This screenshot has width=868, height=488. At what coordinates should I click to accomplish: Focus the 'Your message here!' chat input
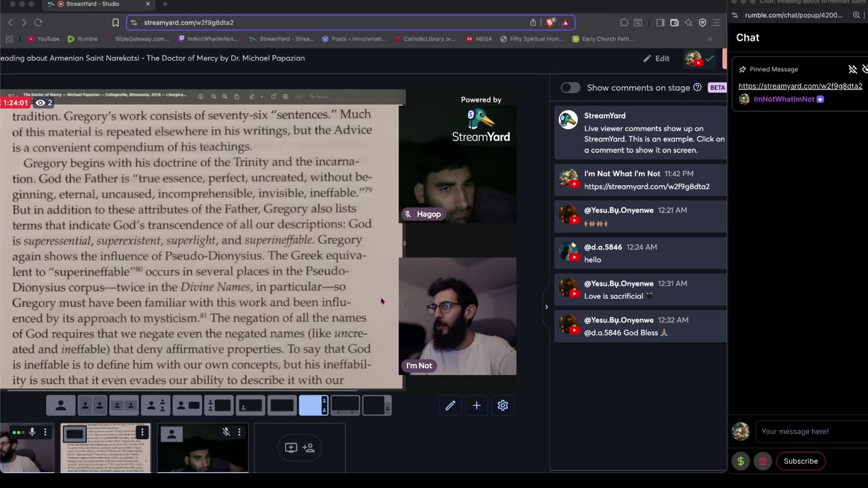coord(811,431)
